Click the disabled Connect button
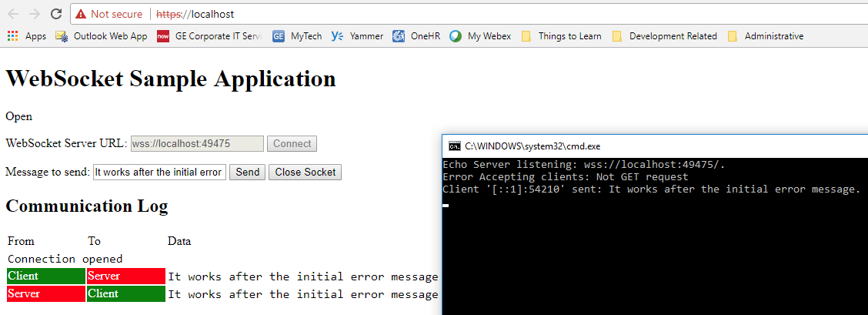This screenshot has height=315, width=868. click(x=292, y=144)
